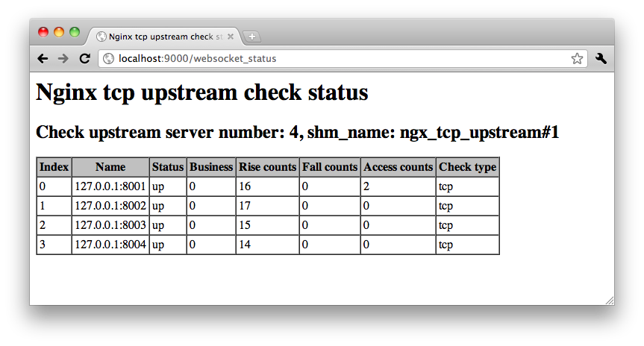
Task: Click access count "2" in the 127.0.0.1:8001 row
Action: click(x=398, y=186)
